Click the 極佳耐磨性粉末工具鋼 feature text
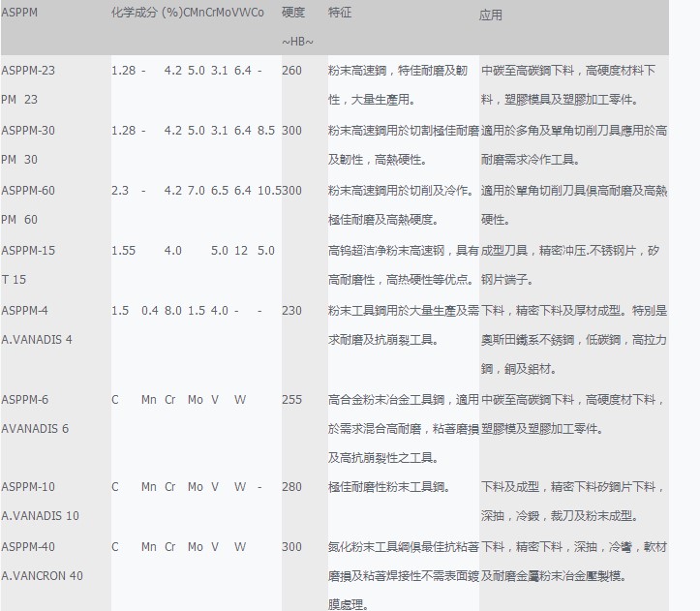Viewport: 700px width, 611px height. pyautogui.click(x=389, y=487)
